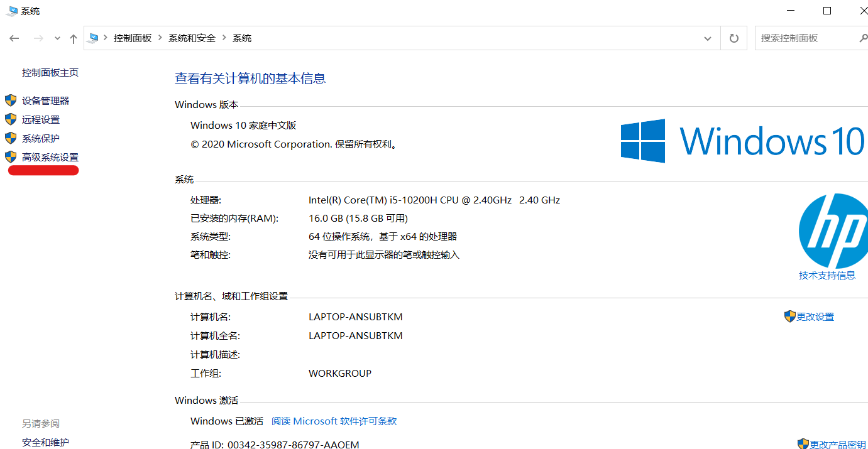Open 阅读 Microsoft 软件许可条款 link
This screenshot has width=868, height=449.
point(334,421)
